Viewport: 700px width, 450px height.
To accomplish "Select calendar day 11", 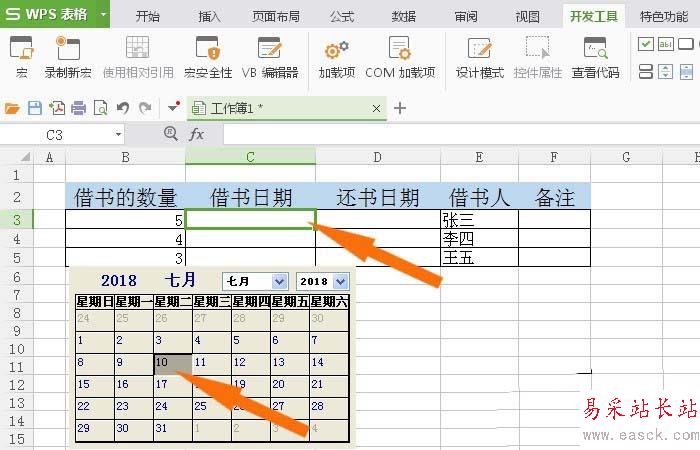I will [x=212, y=364].
